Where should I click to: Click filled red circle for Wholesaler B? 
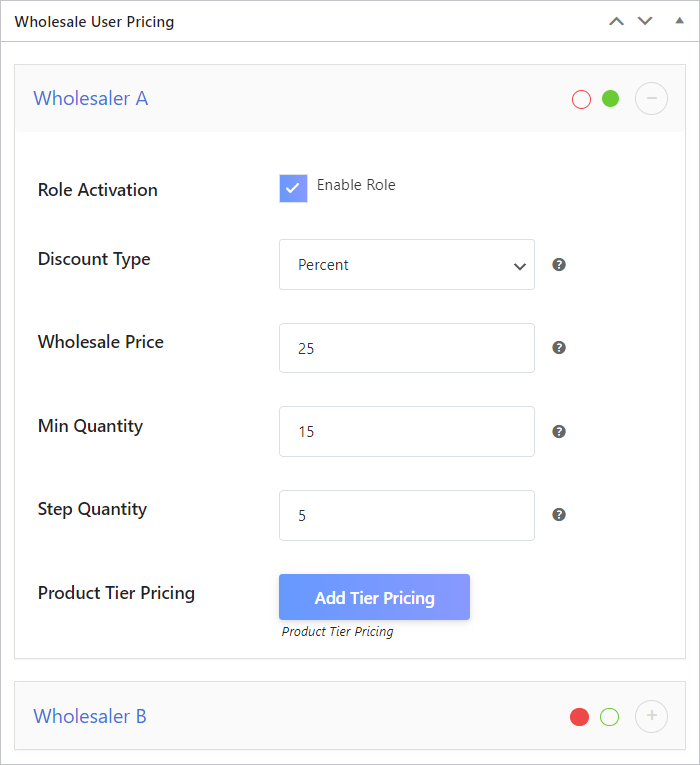579,716
